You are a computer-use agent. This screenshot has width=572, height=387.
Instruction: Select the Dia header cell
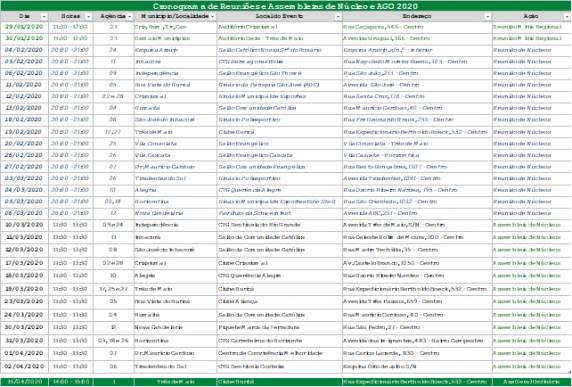tap(24, 16)
